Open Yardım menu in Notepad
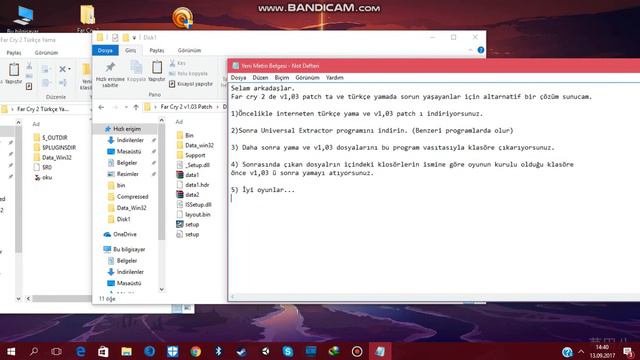Image resolution: width=640 pixels, height=360 pixels. click(335, 78)
